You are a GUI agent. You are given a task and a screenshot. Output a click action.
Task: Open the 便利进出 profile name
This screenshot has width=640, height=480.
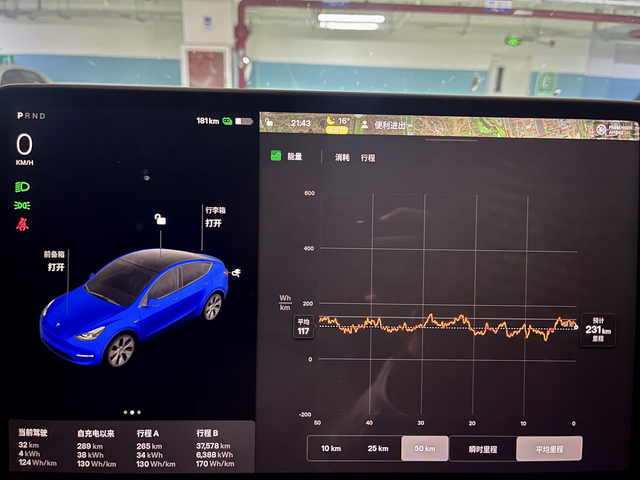390,125
